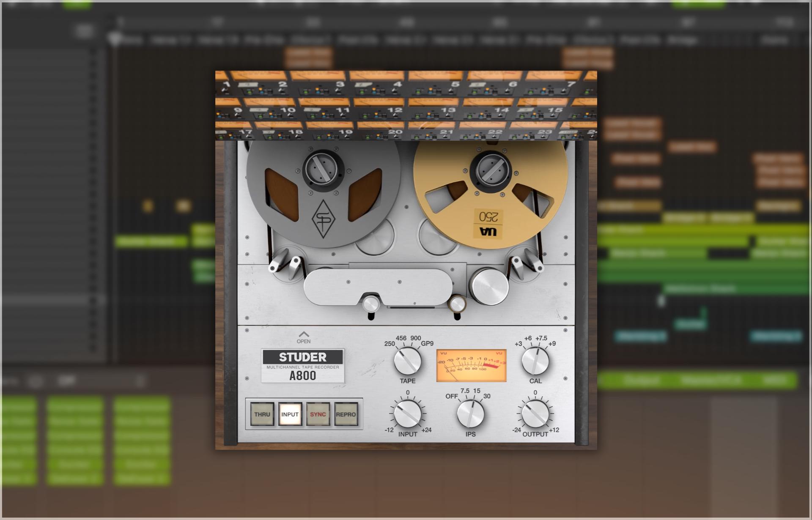Switch to the red SYNC path button
This screenshot has height=520, width=812.
click(x=318, y=414)
